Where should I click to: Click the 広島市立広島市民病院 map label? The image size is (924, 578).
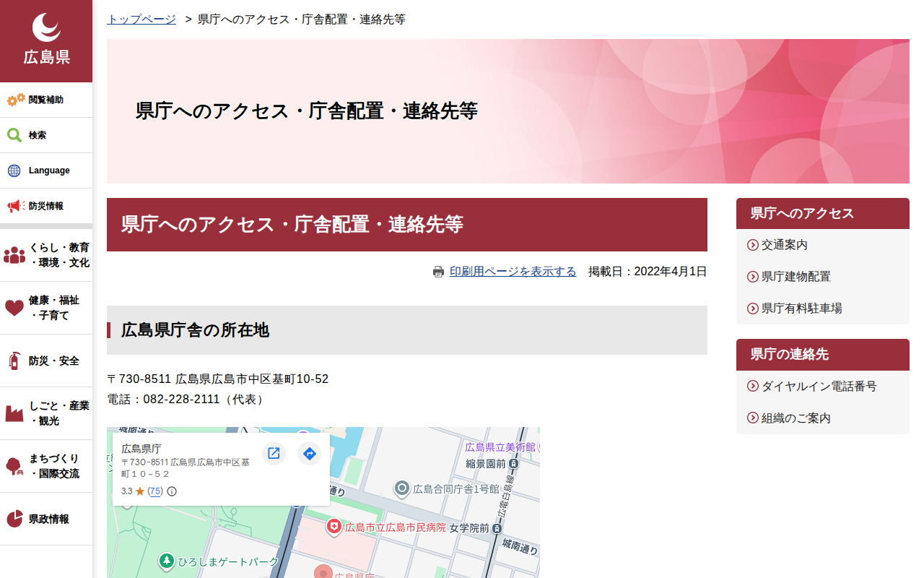[x=396, y=527]
